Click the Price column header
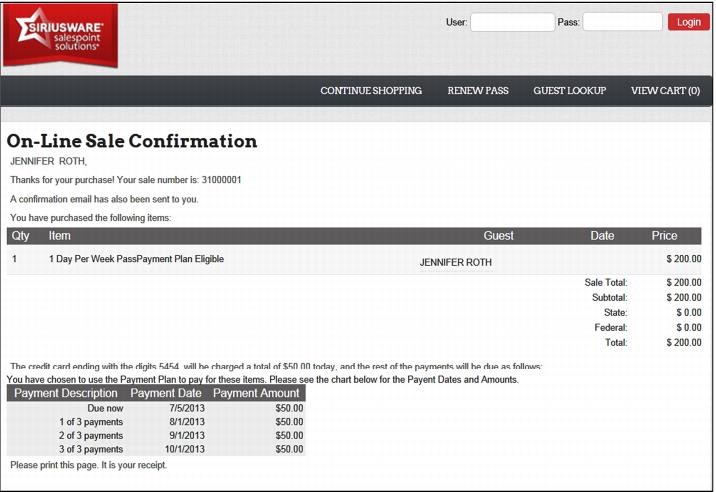 (664, 236)
